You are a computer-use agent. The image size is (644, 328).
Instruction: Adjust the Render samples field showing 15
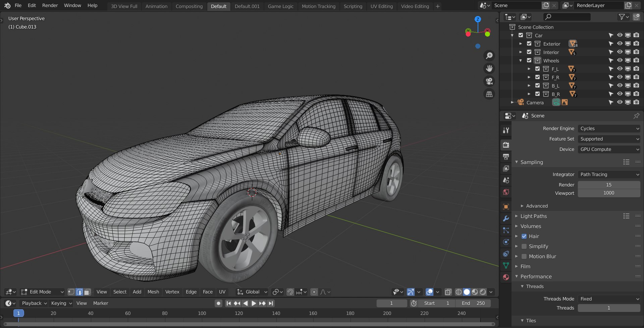point(609,185)
